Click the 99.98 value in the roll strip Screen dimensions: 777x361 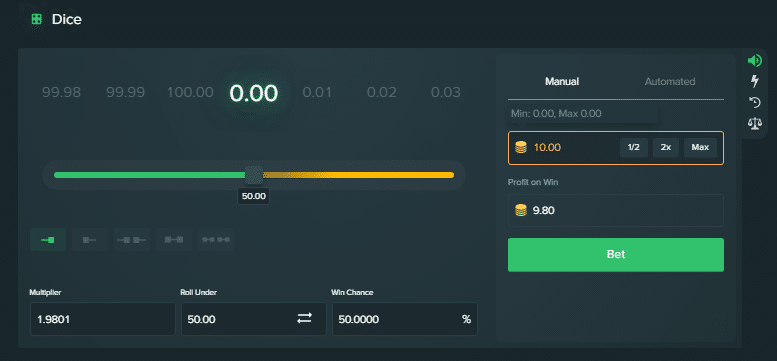point(61,93)
